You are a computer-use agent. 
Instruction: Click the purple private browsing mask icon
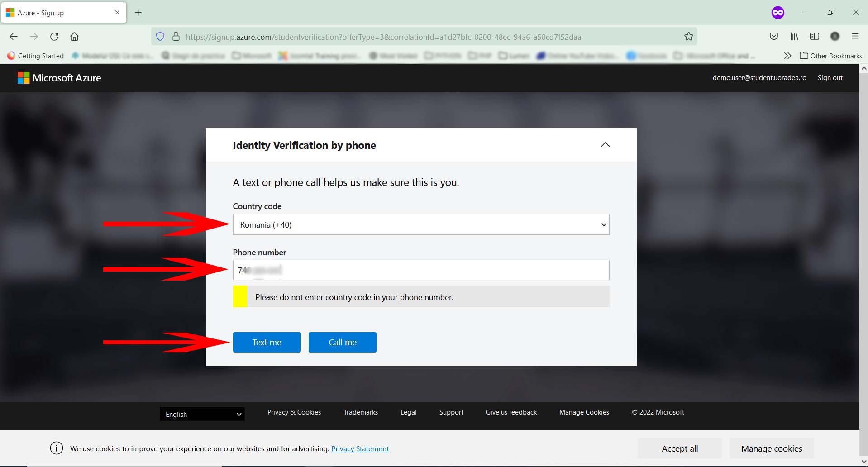pos(777,13)
